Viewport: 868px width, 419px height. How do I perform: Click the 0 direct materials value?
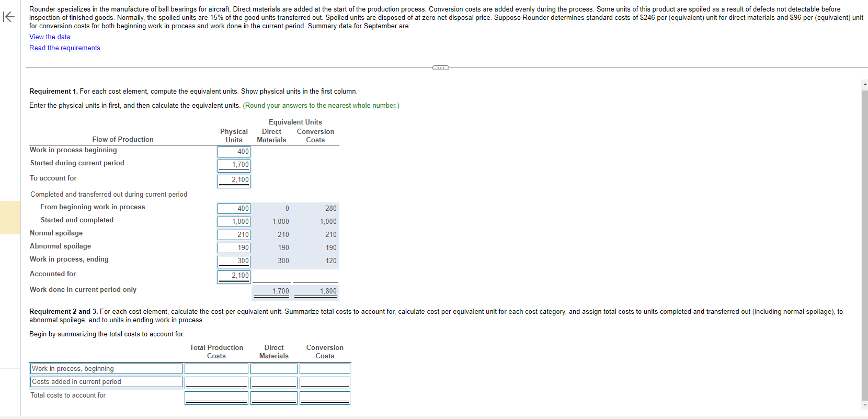coord(287,208)
